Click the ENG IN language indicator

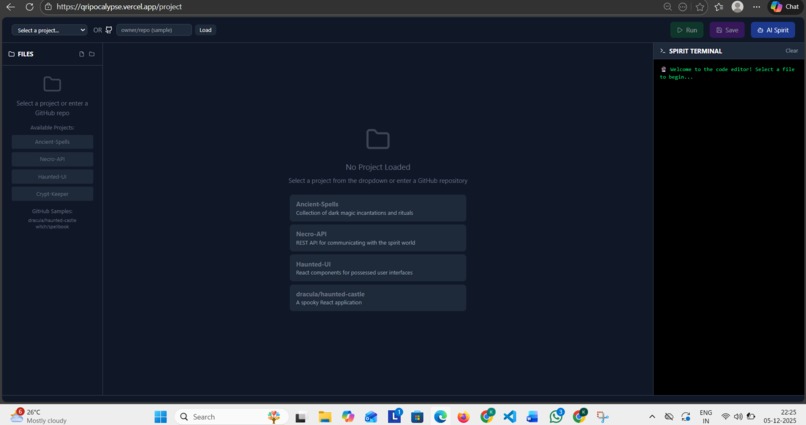tap(706, 417)
